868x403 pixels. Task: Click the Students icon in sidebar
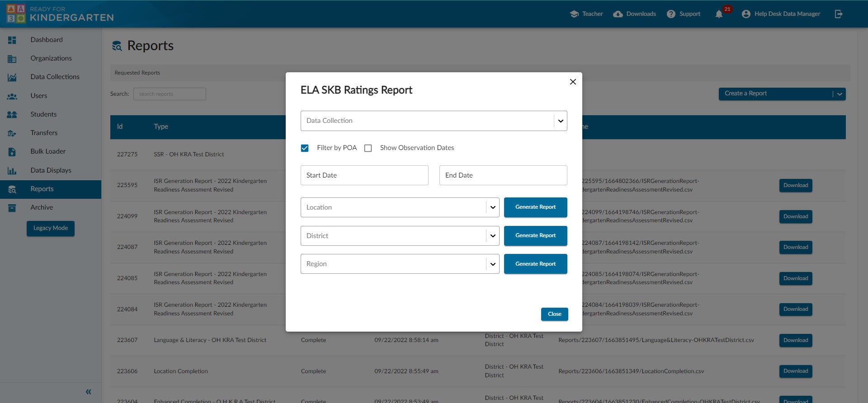[12, 115]
